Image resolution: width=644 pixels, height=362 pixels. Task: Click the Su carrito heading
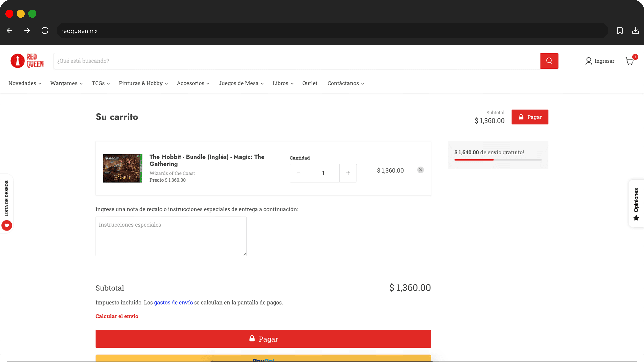[x=117, y=117]
